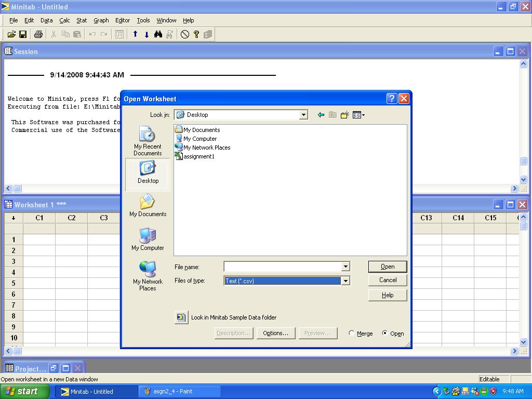Click the back arrow in Open Worksheet dialog
Image resolution: width=532 pixels, height=399 pixels.
point(321,115)
